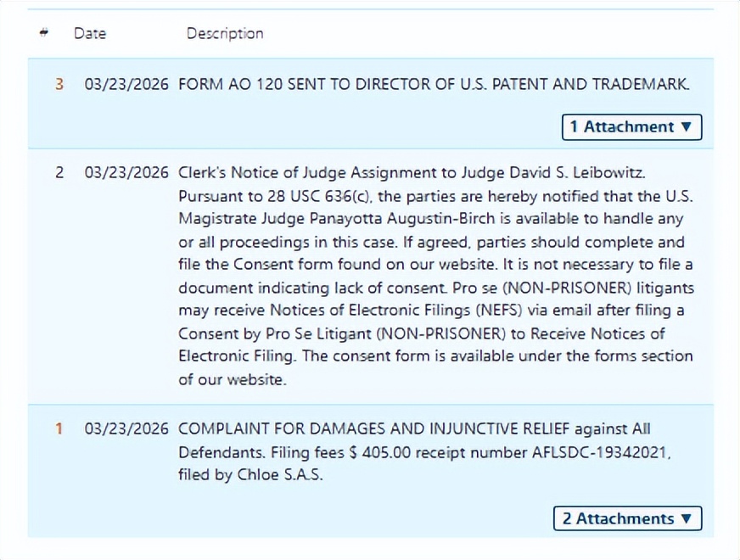The width and height of the screenshot is (740, 560).
Task: Select docket entry number 2
Action: tap(59, 173)
